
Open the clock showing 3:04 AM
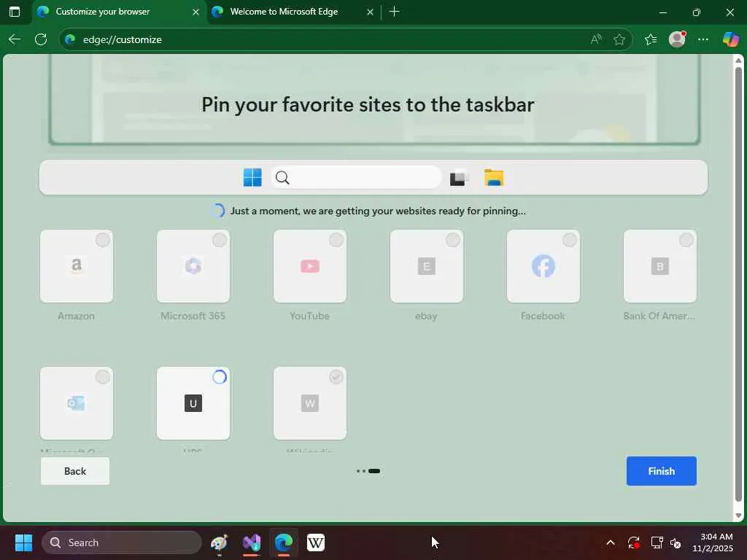[713, 542]
